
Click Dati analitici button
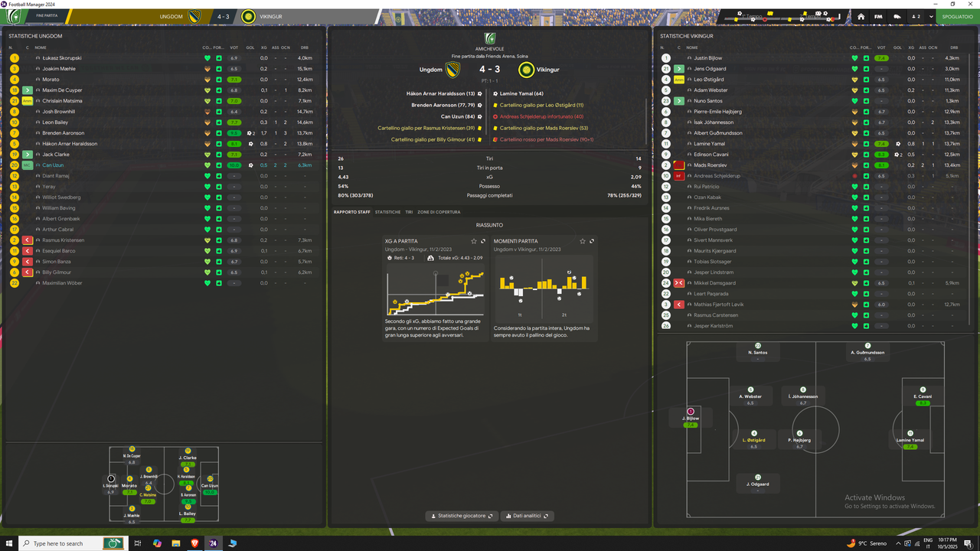(527, 516)
